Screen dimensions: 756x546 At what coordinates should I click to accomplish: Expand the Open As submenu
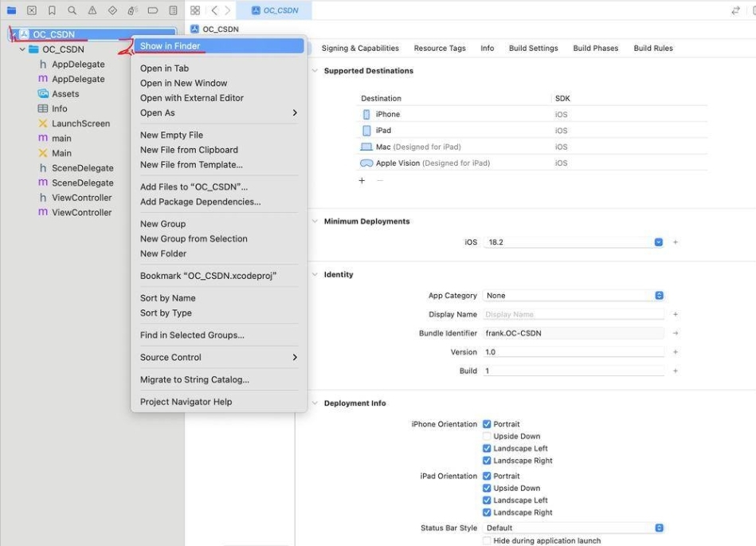[x=219, y=113]
